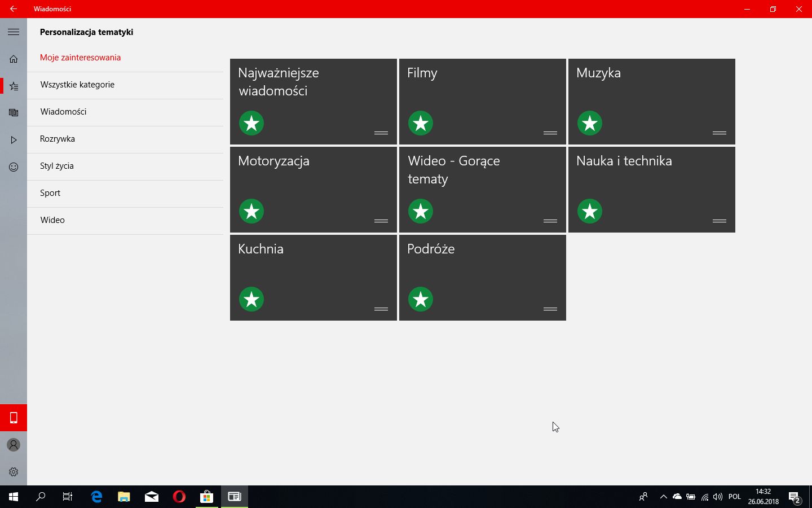The image size is (812, 508).
Task: Open the Rozrywka category
Action: (x=125, y=139)
